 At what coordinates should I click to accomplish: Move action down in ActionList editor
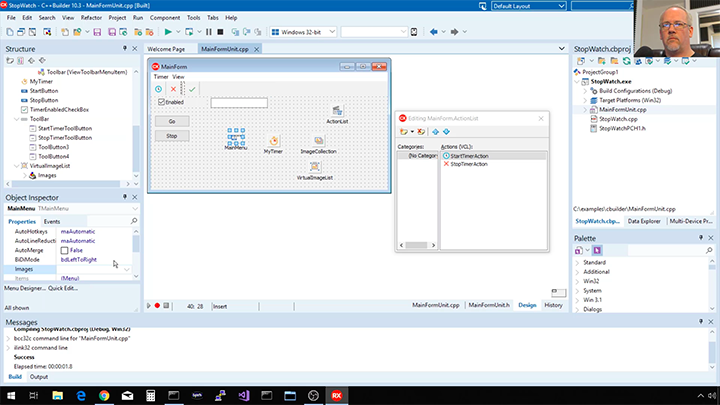tap(446, 132)
